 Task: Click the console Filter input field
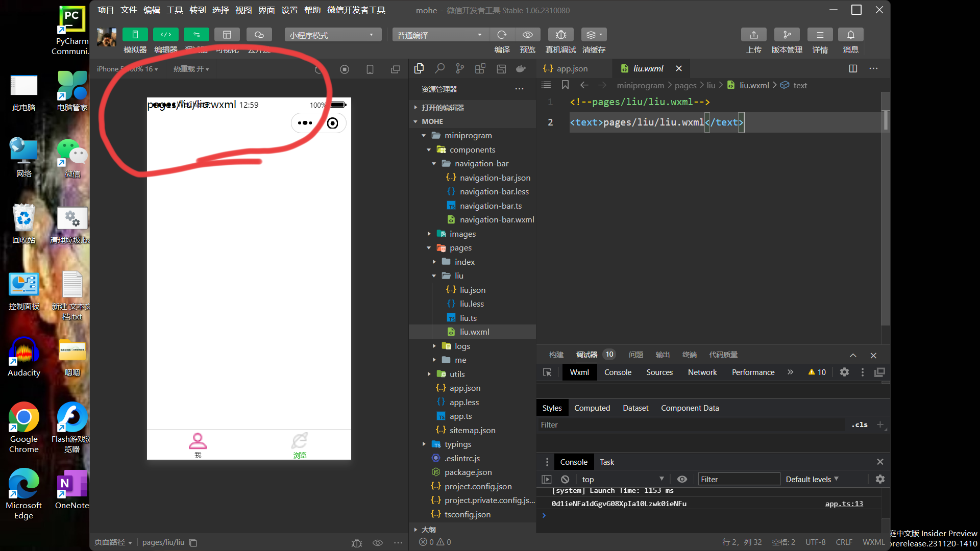click(738, 479)
